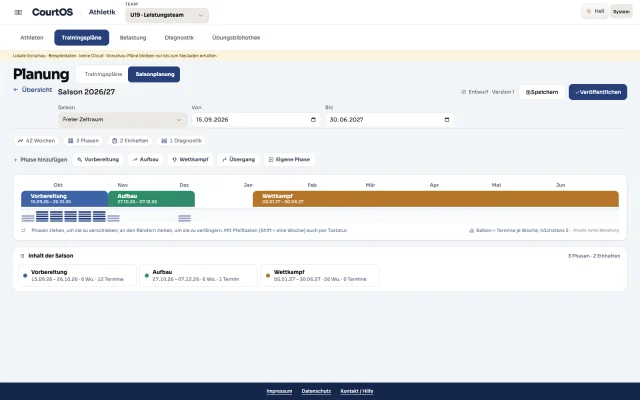
Task: Add a Vorbereitung phase chip
Action: coord(98,160)
